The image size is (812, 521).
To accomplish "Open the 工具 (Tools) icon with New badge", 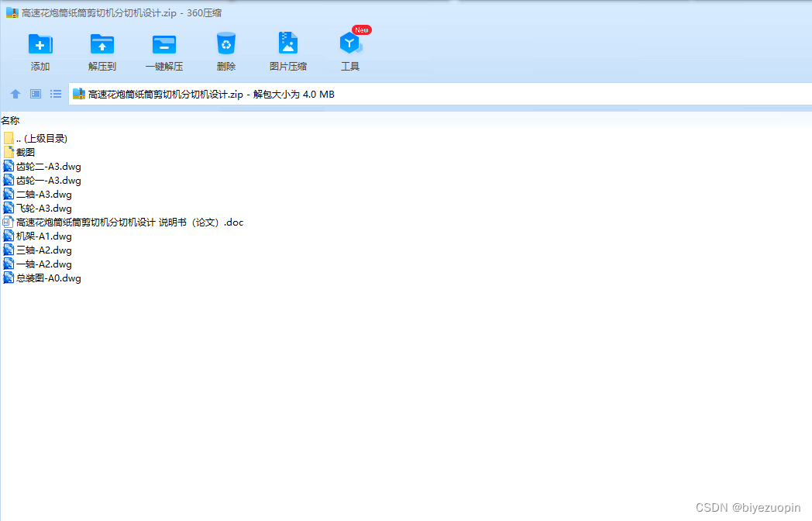I will pos(350,43).
